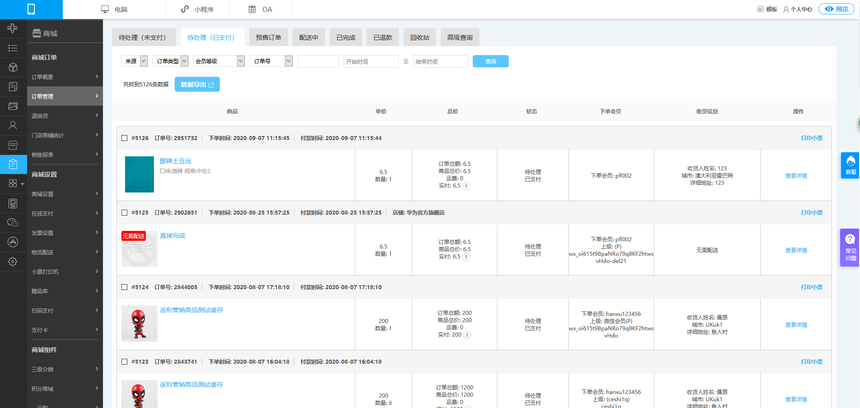Open the 客服 customer service widget
This screenshot has width=860, height=408.
pyautogui.click(x=849, y=165)
